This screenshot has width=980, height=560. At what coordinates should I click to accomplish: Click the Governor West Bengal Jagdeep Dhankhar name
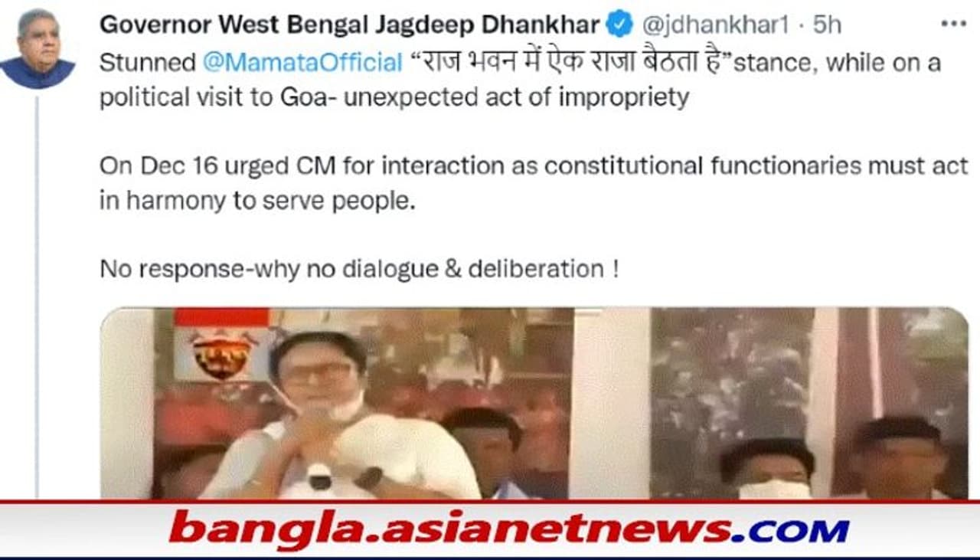[x=350, y=25]
